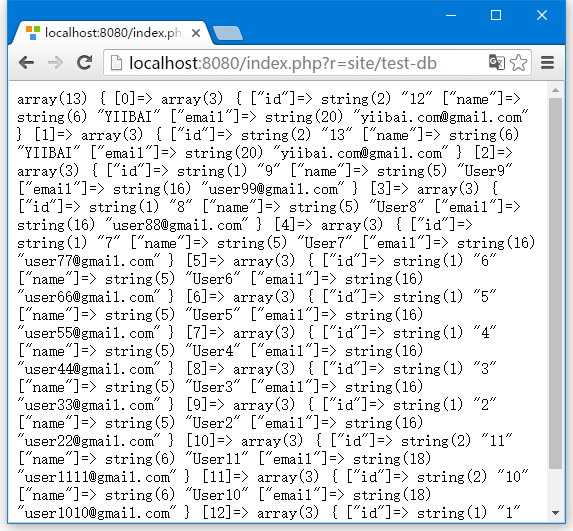Click the tab favicon for localhost

33,33
